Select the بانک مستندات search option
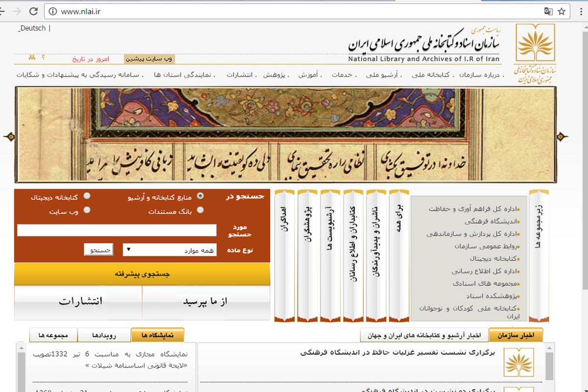 [201, 210]
